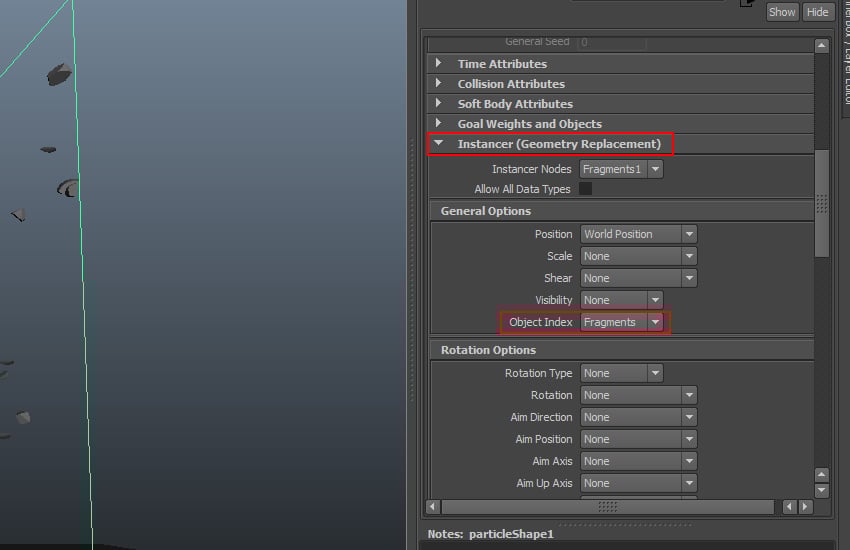Open the Shear dropdown
850x550 pixels.
coord(639,278)
